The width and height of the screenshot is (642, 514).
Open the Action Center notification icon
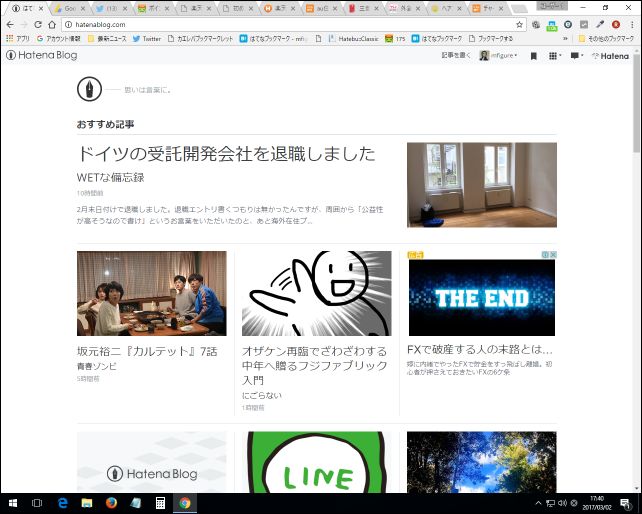click(x=625, y=503)
